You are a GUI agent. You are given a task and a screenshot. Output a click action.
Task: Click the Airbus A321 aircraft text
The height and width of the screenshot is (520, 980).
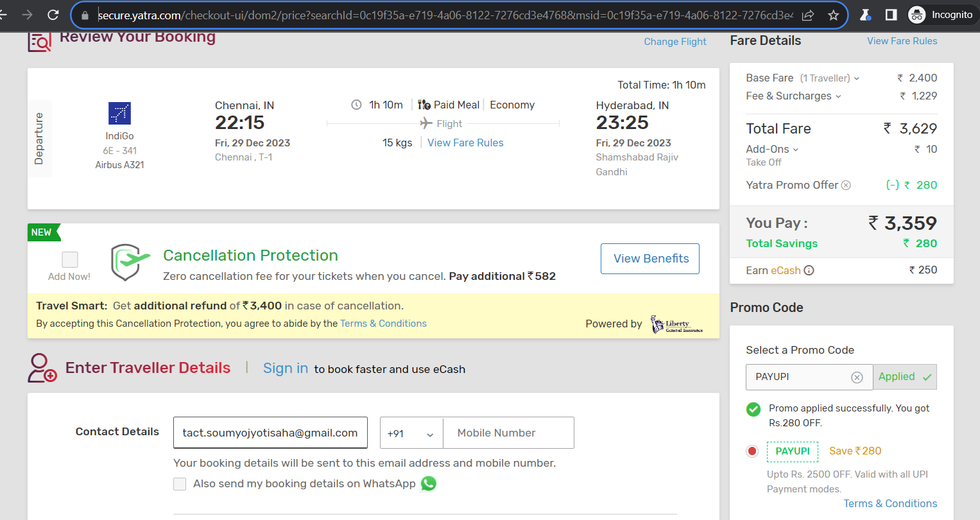coord(120,165)
